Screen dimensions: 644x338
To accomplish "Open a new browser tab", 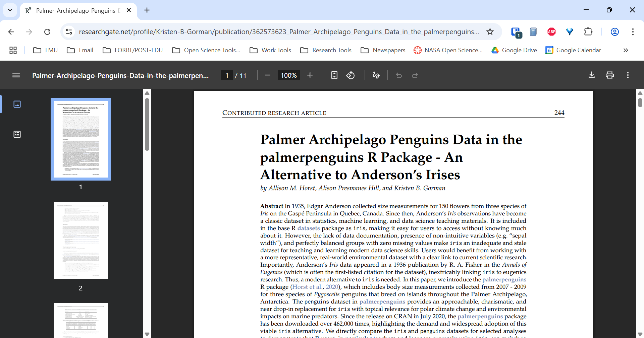I will 147,10.
